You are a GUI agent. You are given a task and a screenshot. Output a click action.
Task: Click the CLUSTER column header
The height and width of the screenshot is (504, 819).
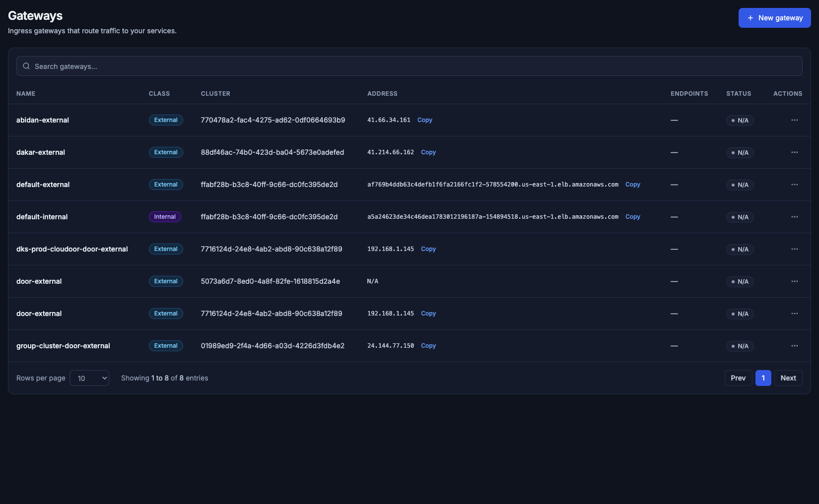215,94
